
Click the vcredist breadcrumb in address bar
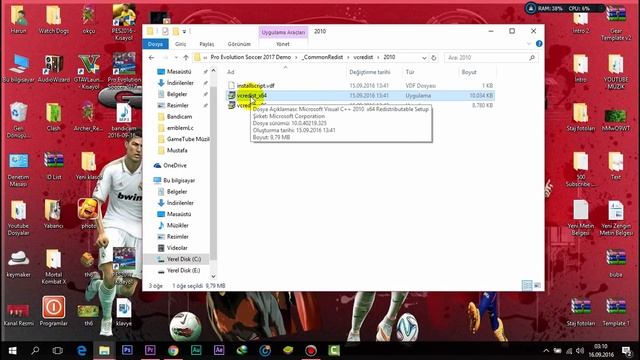click(363, 57)
